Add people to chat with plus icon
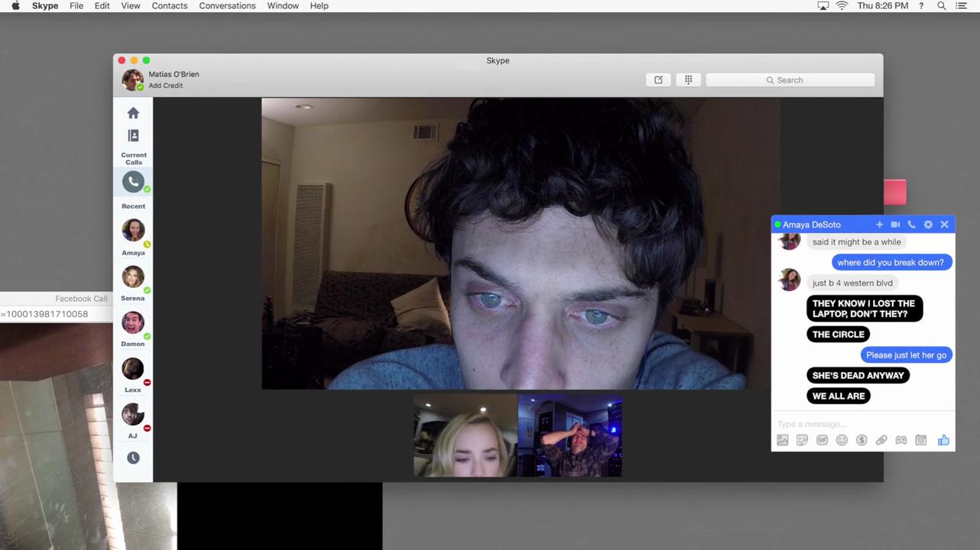980x550 pixels. point(879,225)
